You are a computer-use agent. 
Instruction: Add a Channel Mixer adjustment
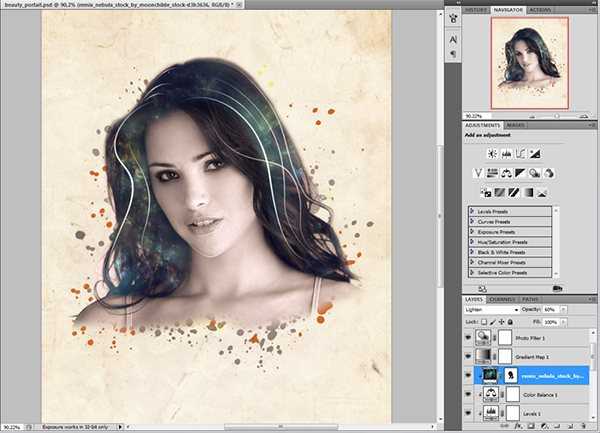click(549, 173)
